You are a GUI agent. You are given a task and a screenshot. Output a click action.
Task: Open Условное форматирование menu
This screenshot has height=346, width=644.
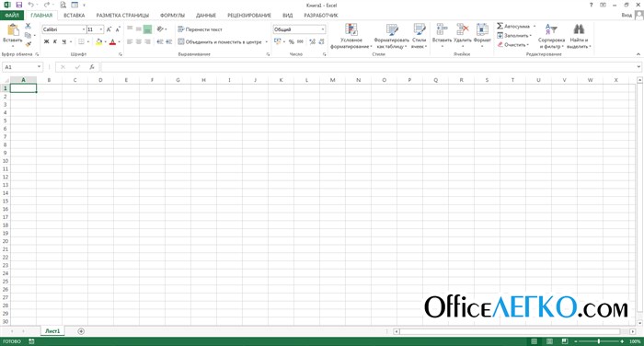[351, 36]
